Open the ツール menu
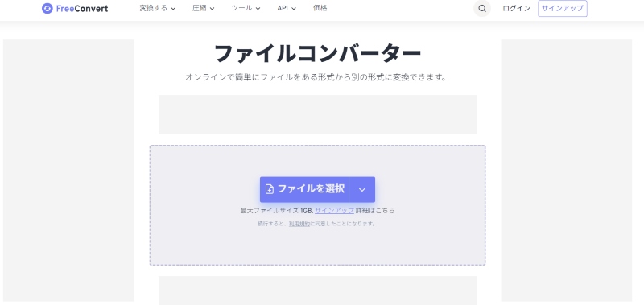This screenshot has width=644, height=305. pos(246,8)
